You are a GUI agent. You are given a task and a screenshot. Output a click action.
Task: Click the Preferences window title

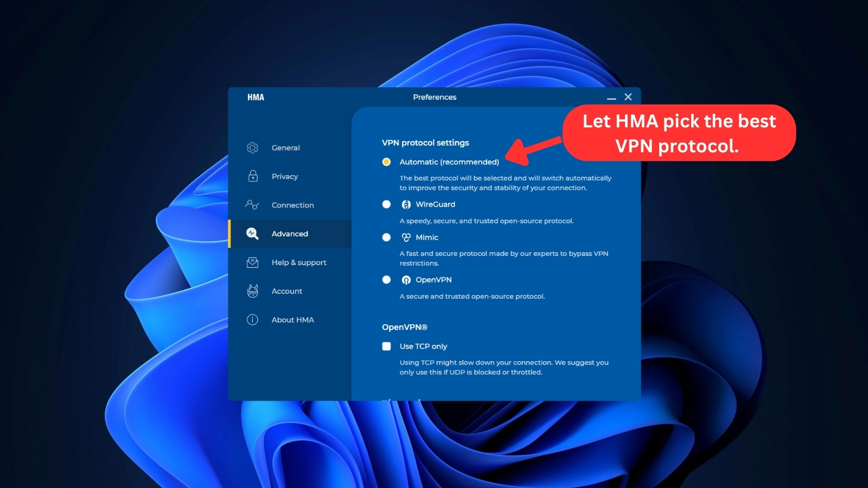click(x=435, y=97)
